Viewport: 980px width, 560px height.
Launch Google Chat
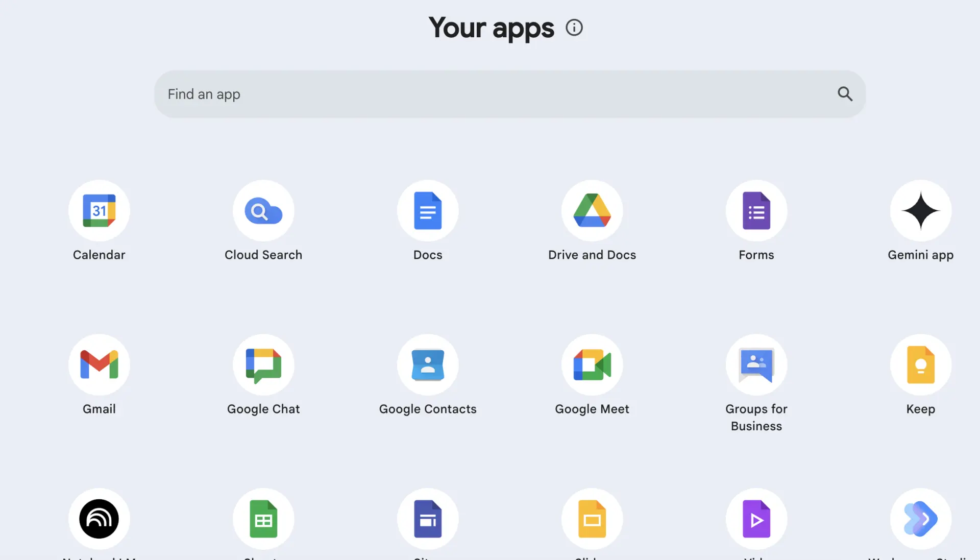point(263,364)
